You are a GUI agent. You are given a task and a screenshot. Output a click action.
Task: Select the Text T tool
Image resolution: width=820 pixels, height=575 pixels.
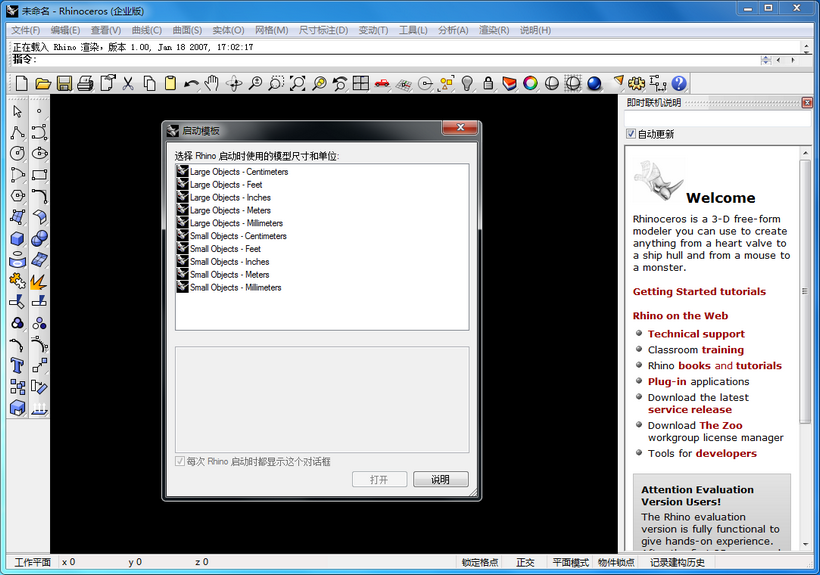coord(17,365)
